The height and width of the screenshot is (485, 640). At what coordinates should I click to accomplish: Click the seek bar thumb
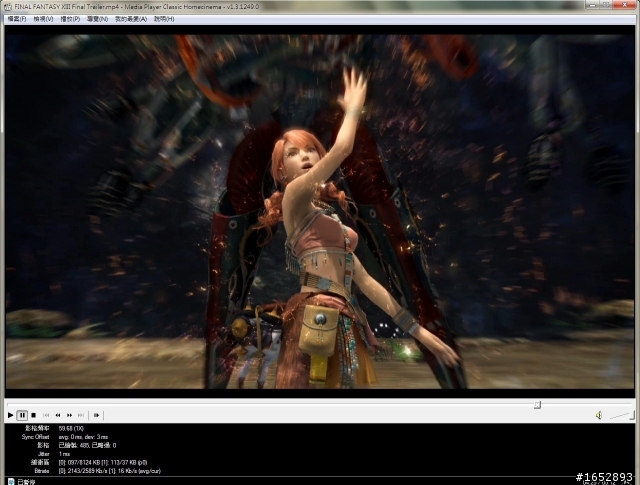(537, 405)
